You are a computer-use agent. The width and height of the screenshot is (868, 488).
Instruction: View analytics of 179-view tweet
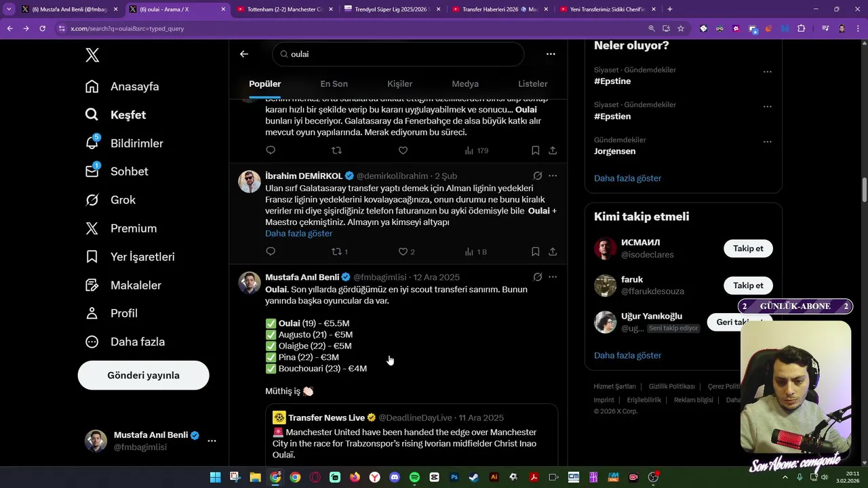pyautogui.click(x=476, y=150)
